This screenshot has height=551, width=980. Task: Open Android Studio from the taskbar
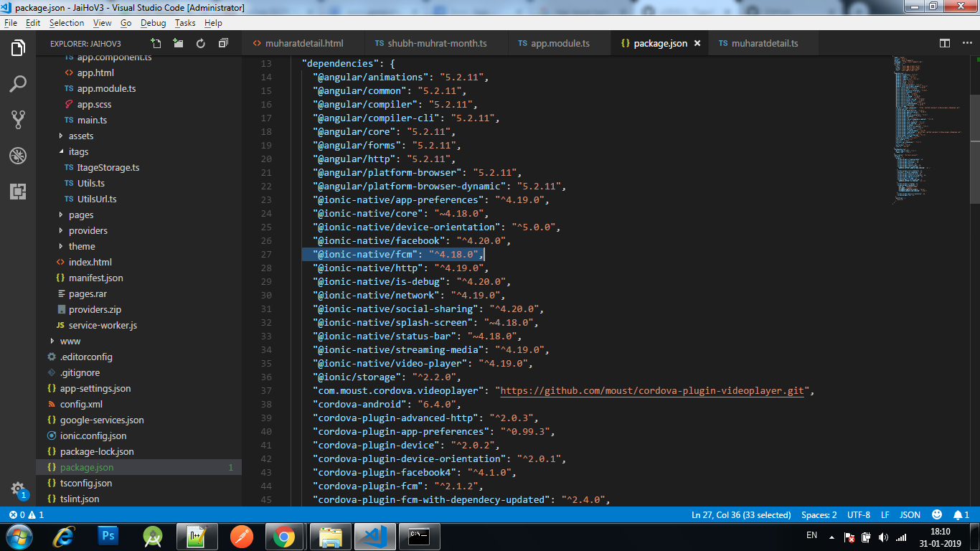(152, 536)
